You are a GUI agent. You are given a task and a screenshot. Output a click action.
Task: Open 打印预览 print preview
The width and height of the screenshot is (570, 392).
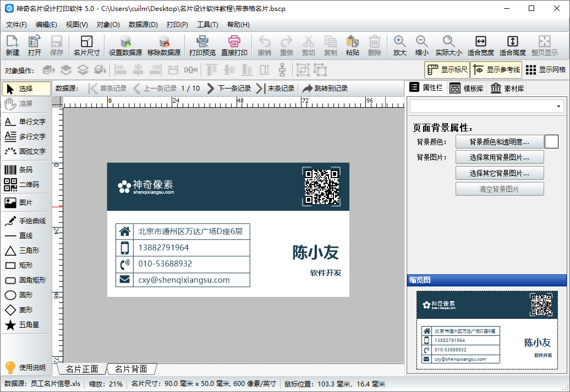pos(202,46)
